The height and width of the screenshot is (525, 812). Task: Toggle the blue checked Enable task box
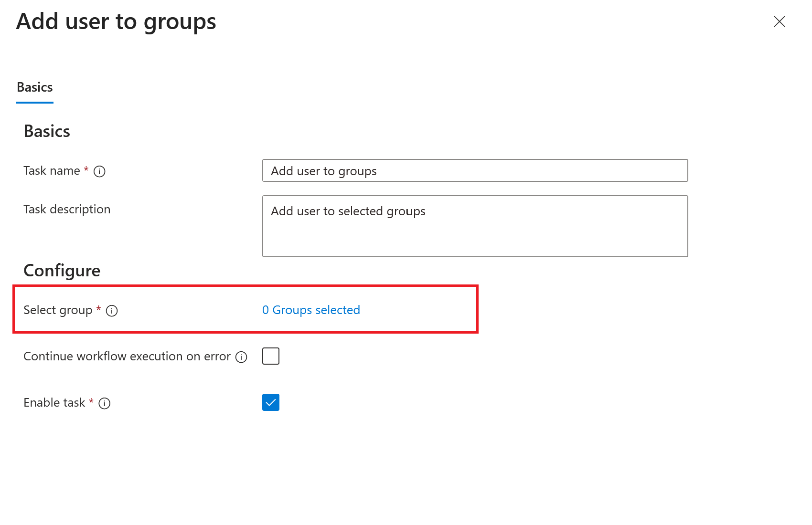[270, 402]
